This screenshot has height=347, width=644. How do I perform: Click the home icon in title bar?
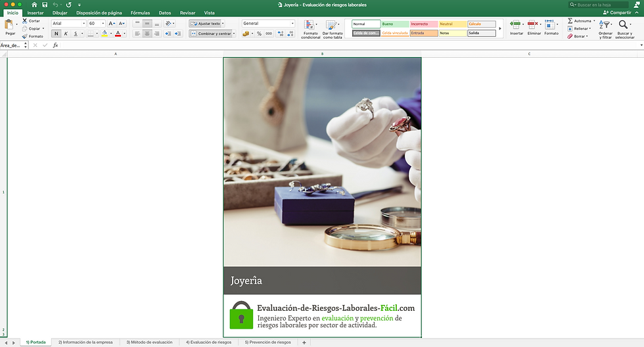click(34, 5)
